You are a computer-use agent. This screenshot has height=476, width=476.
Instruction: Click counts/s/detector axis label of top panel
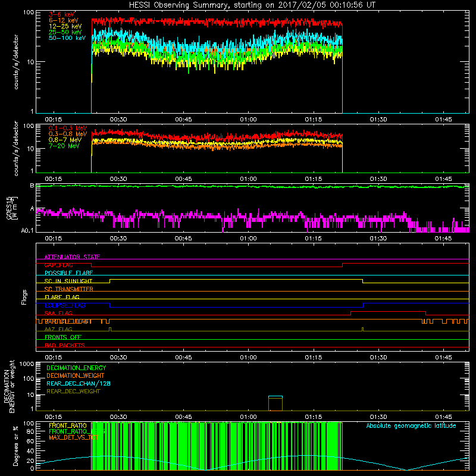[x=16, y=62]
